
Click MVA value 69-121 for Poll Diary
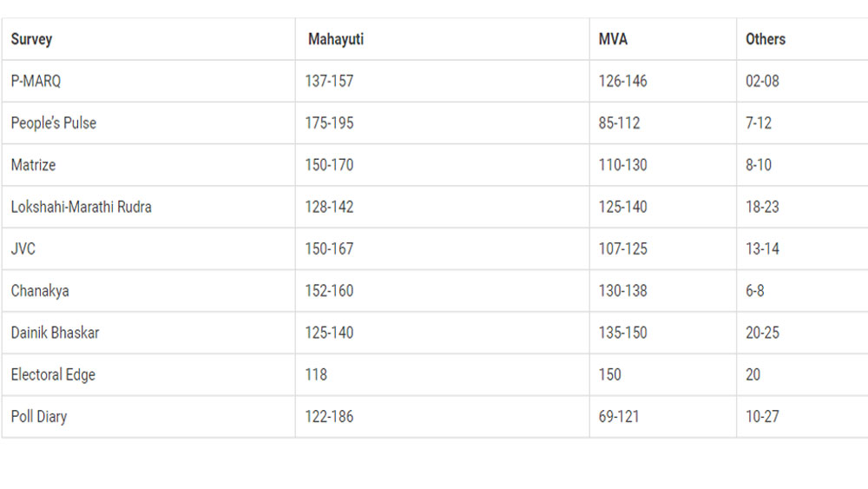point(619,417)
